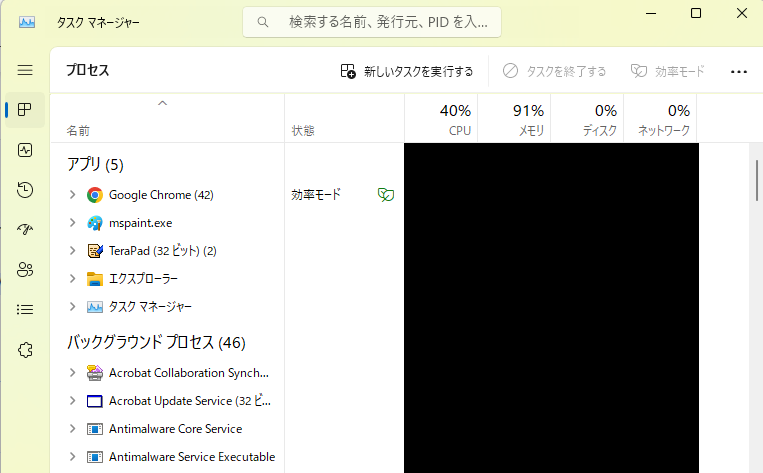This screenshot has width=763, height=473.
Task: Click the vertical scrollbar thumb
Action: (757, 180)
